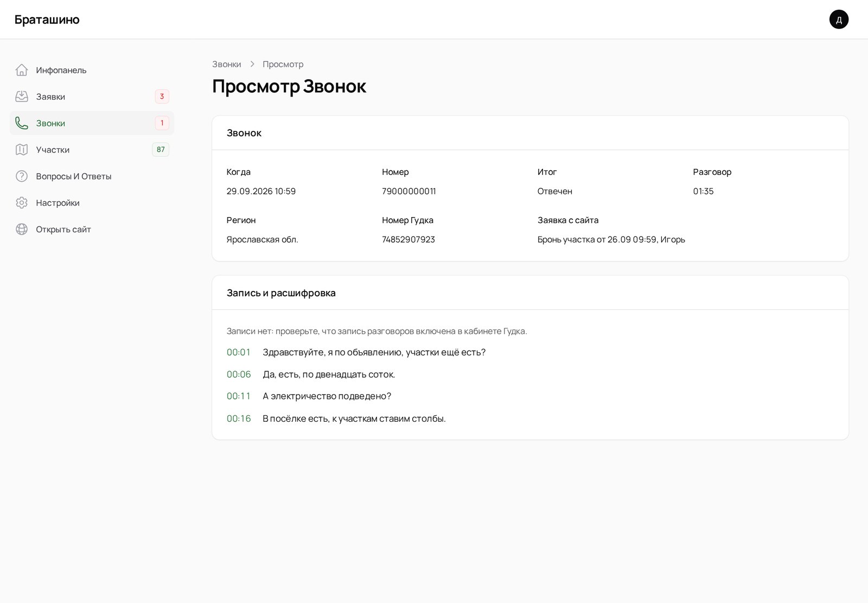
Task: Click the call duration 01:35
Action: point(703,191)
